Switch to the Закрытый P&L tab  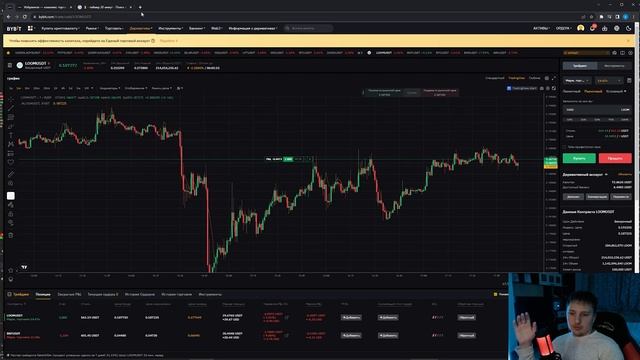(69, 294)
